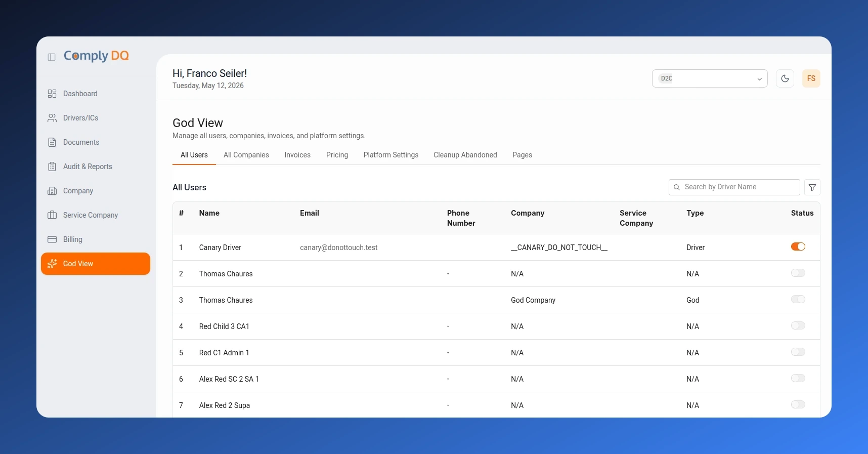Toggle status for God Company user

click(798, 299)
